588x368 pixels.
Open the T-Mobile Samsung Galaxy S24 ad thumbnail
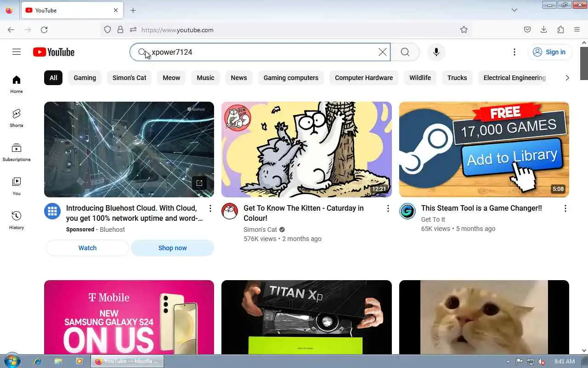tap(129, 317)
